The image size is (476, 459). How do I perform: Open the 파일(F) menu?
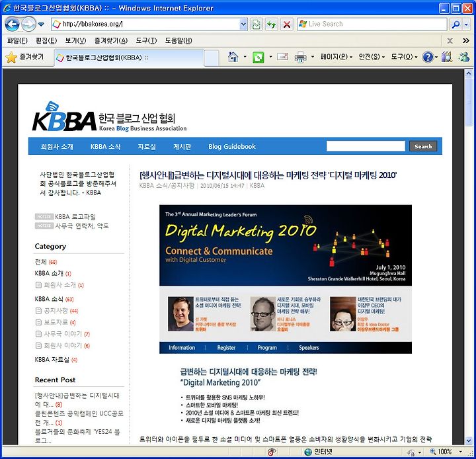click(x=17, y=41)
